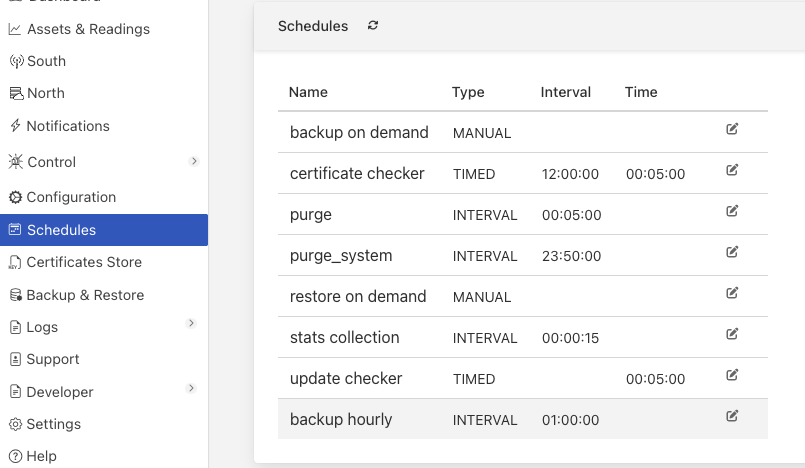Edit the purge_system schedule entry
The image size is (805, 468).
[732, 252]
